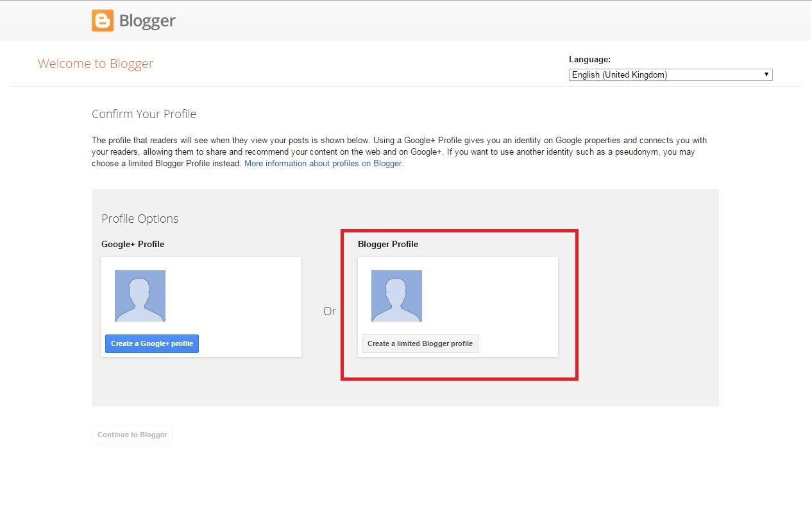Click the Confirm Your Profile heading
The width and height of the screenshot is (812, 520).
pyautogui.click(x=144, y=114)
